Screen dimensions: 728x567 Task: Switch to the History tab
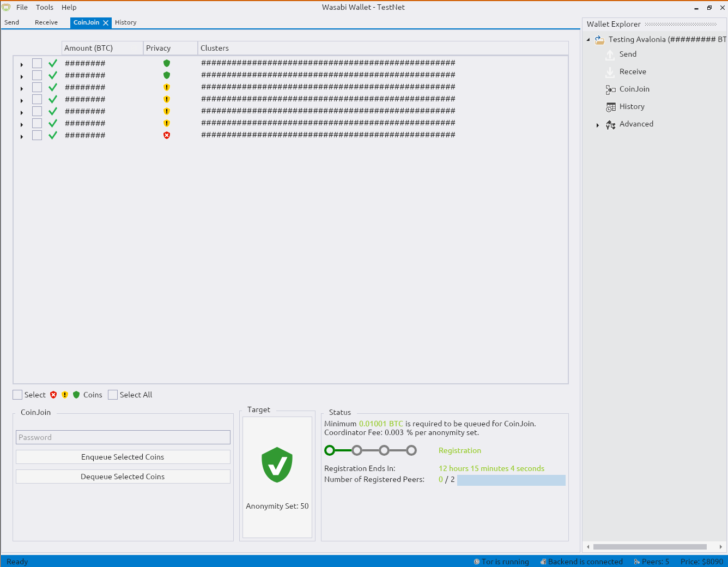tap(126, 22)
